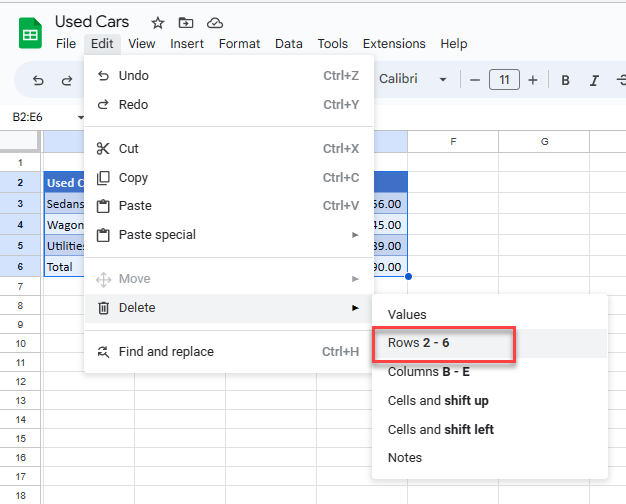The width and height of the screenshot is (626, 504).
Task: Select column G header
Action: (544, 142)
